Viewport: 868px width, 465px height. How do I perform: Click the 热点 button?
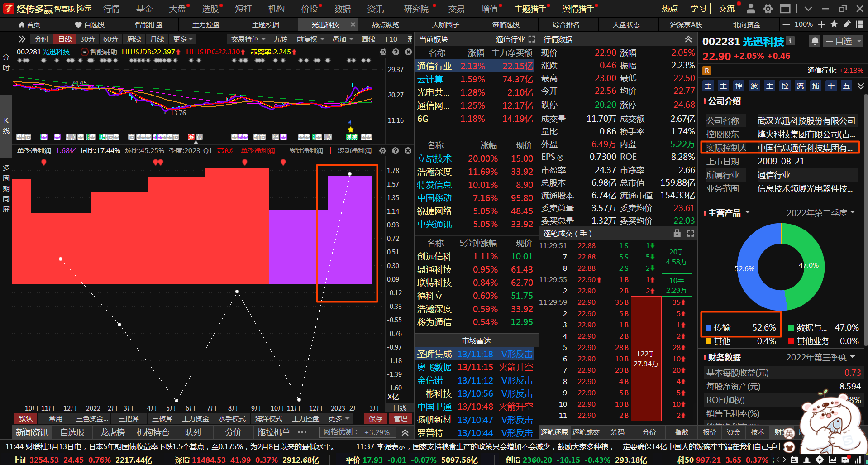(670, 9)
